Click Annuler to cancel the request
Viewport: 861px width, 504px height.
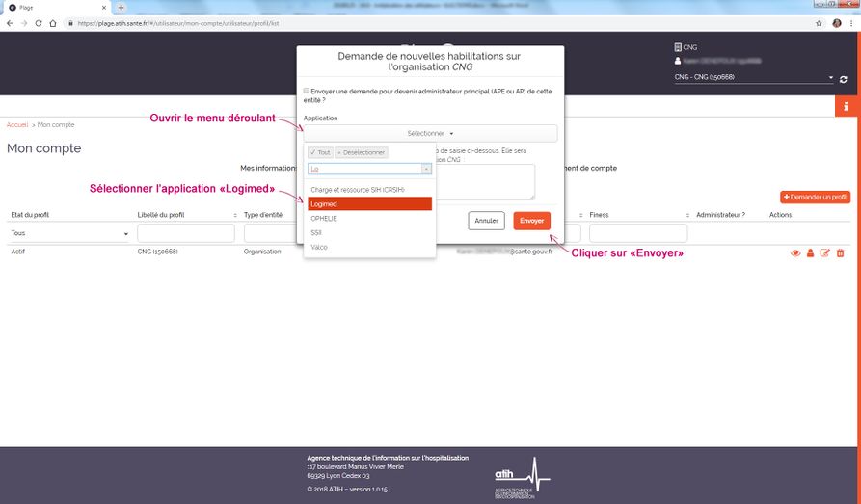coord(487,221)
